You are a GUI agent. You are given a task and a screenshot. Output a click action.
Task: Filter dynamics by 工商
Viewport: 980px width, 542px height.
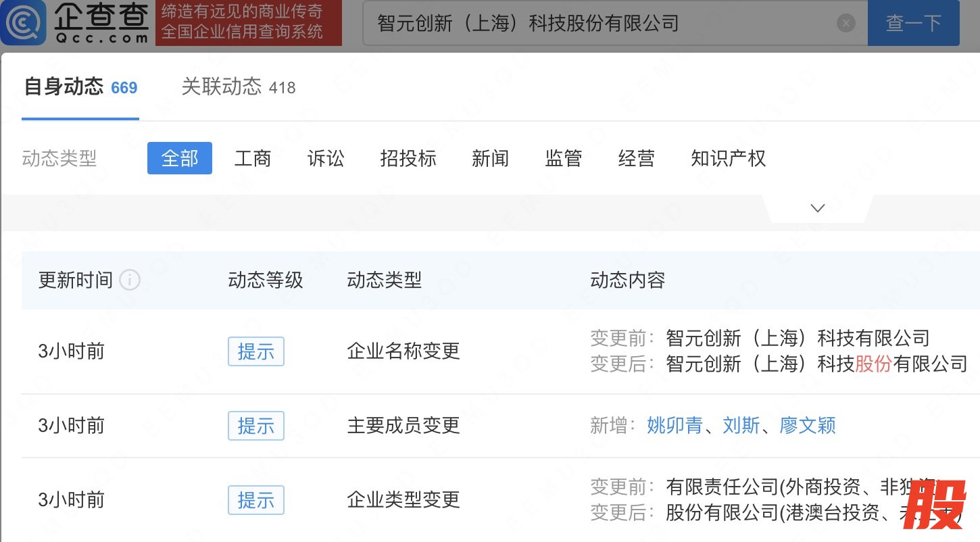click(253, 158)
